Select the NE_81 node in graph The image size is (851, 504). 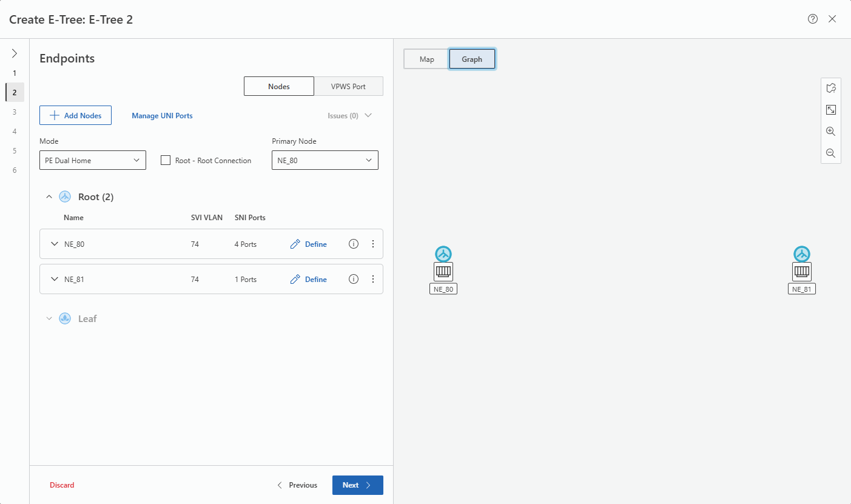click(x=802, y=270)
